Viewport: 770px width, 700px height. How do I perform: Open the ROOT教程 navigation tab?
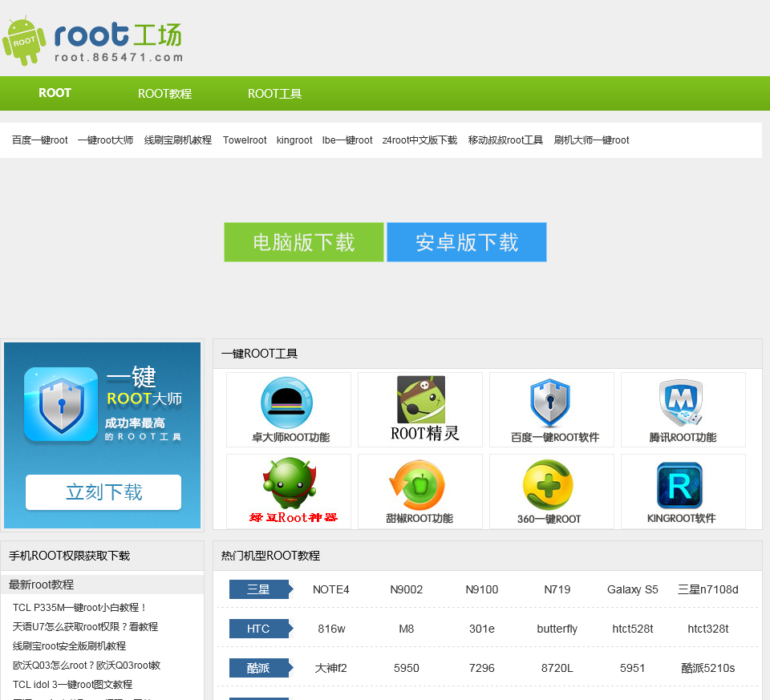[x=164, y=93]
